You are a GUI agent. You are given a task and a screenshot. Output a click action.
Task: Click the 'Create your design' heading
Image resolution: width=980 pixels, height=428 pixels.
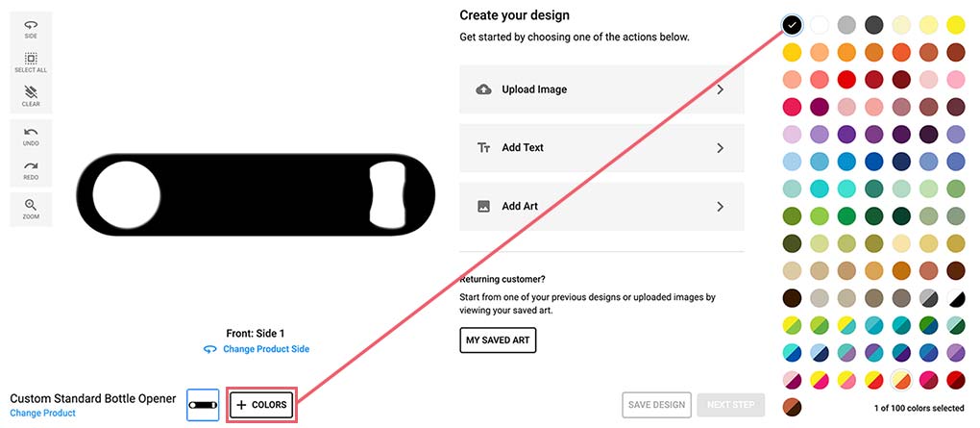click(x=514, y=15)
